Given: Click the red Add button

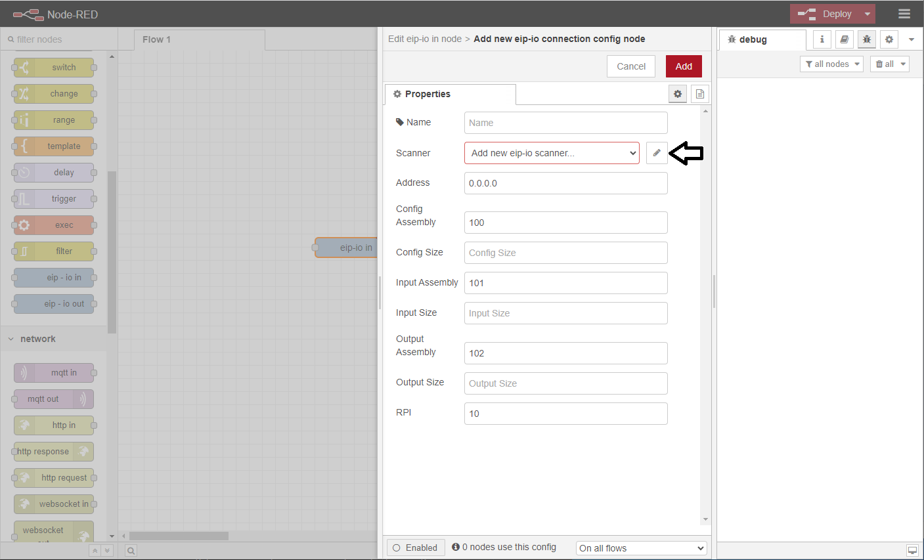Looking at the screenshot, I should point(684,66).
